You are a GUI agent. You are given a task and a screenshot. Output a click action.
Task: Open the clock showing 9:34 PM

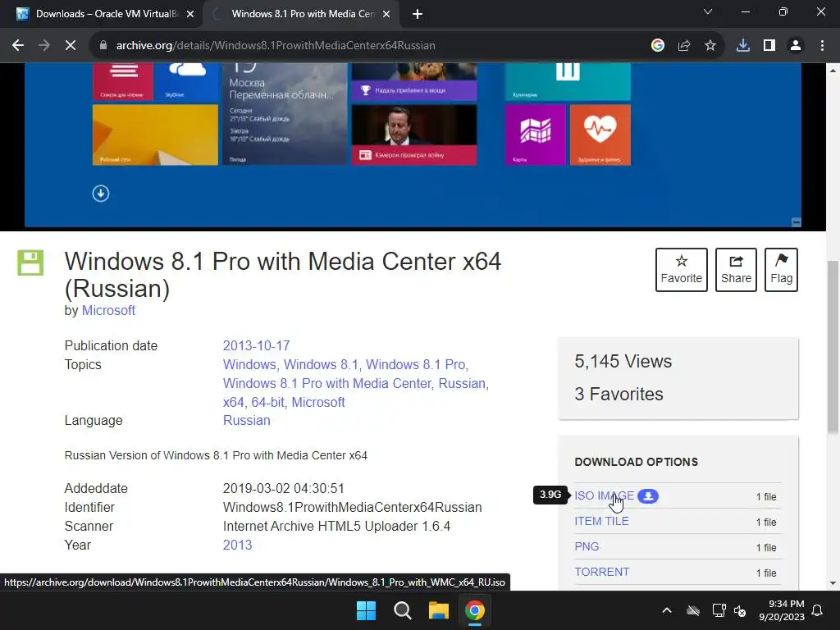click(782, 610)
